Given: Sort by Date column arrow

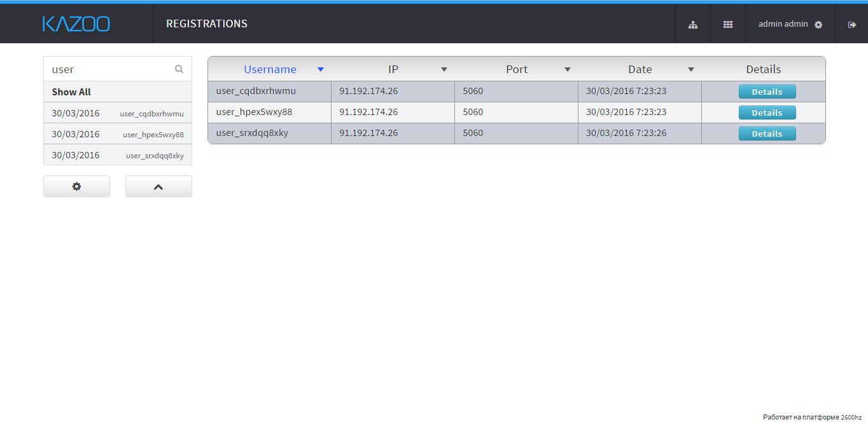Looking at the screenshot, I should point(691,70).
